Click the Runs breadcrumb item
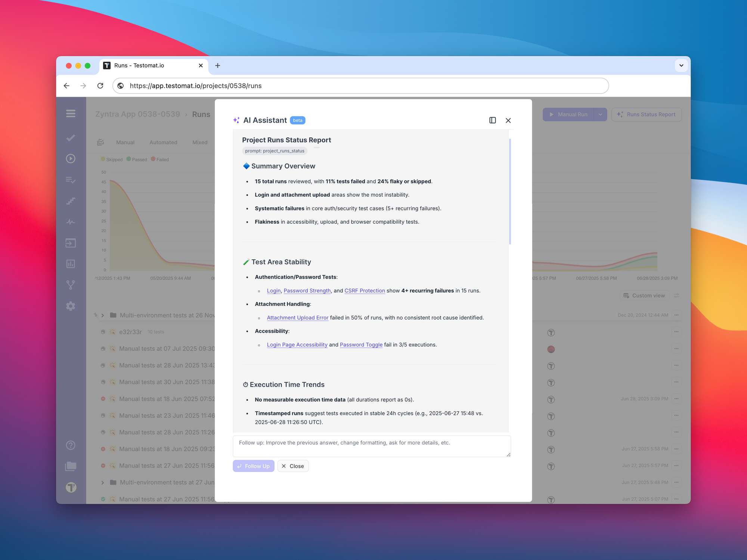The height and width of the screenshot is (560, 747). click(201, 114)
